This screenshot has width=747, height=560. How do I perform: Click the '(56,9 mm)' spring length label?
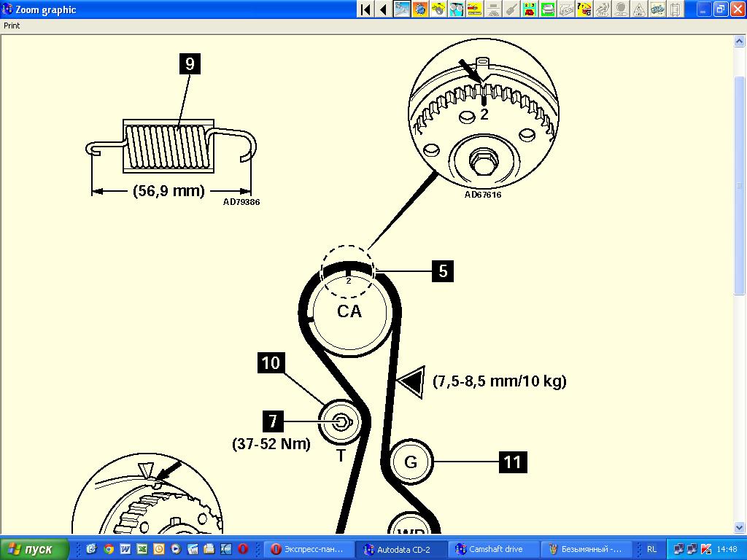pyautogui.click(x=169, y=190)
